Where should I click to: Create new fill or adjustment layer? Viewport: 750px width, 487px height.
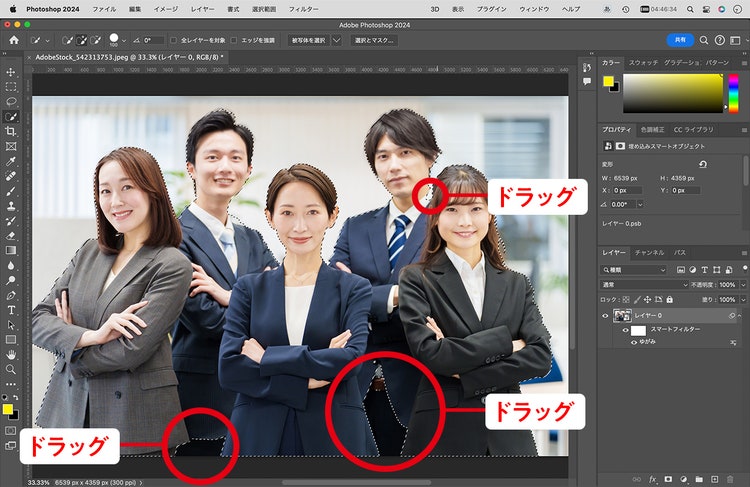[684, 479]
